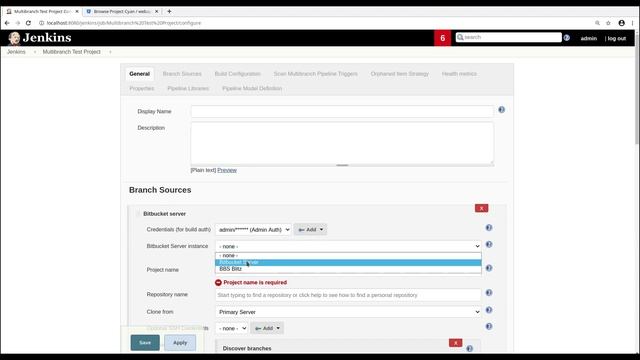Switch to the General config tab
Screen dimensions: 640x360
[140, 74]
